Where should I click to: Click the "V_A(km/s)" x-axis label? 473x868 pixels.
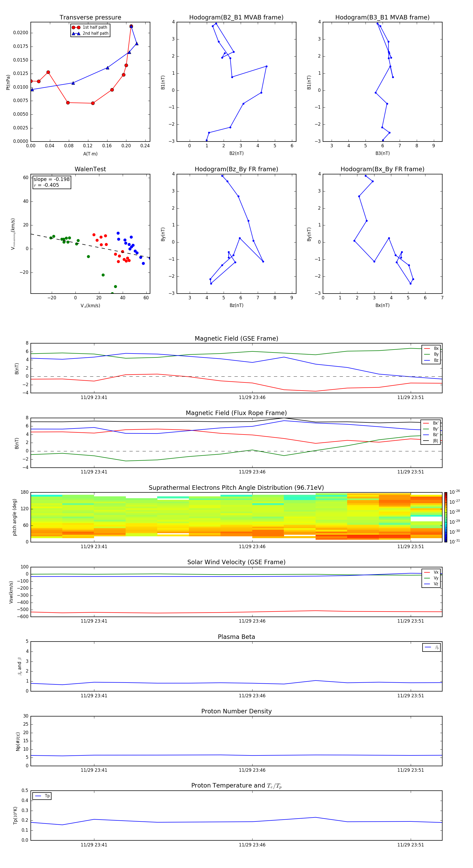click(x=90, y=306)
